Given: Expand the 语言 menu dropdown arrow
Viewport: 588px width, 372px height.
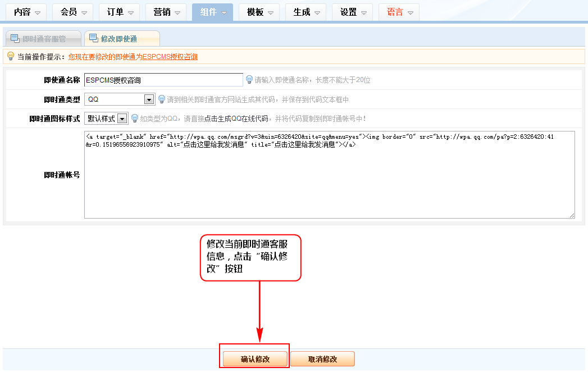Looking at the screenshot, I should coord(411,12).
